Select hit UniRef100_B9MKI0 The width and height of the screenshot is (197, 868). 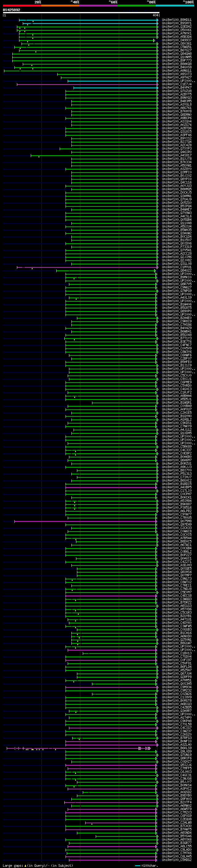(177, 277)
